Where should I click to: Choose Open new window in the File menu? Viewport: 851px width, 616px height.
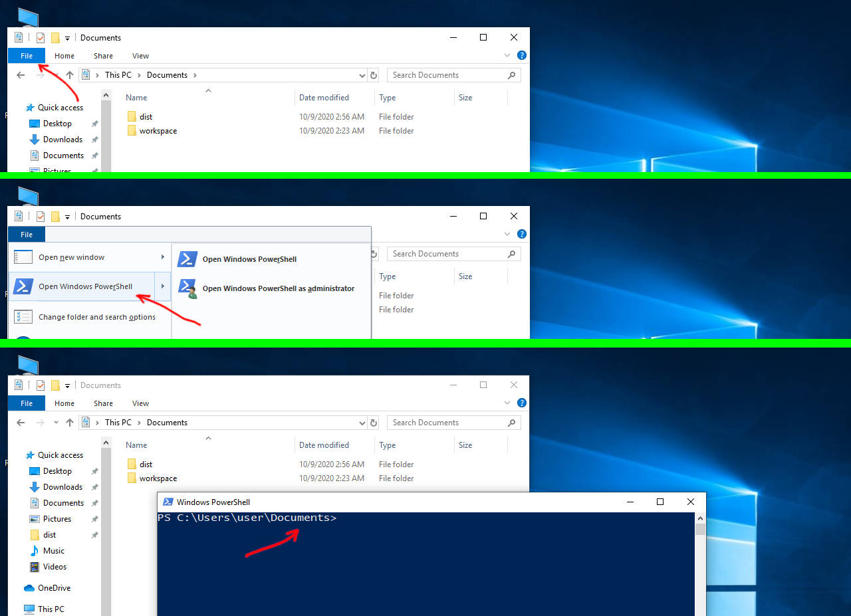(72, 257)
